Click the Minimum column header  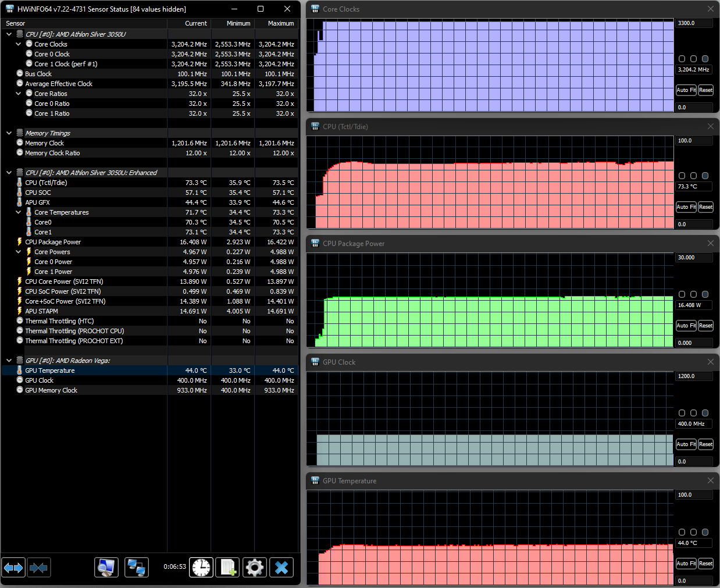pyautogui.click(x=233, y=23)
